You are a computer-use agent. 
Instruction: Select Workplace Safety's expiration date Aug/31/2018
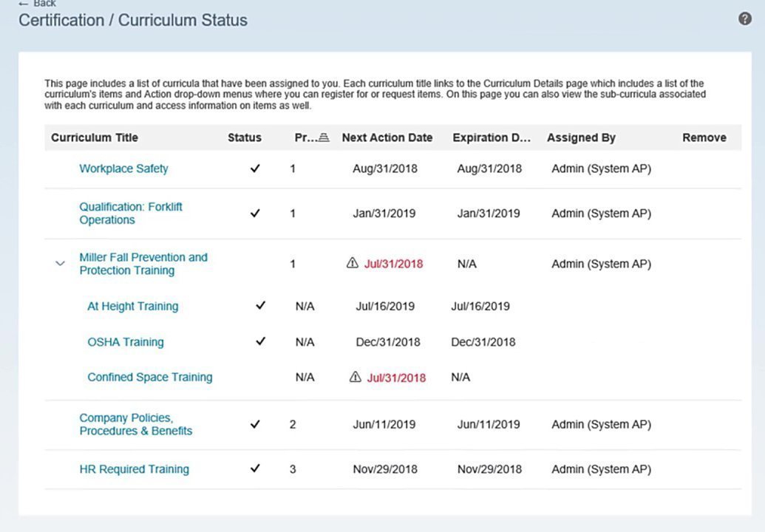pos(489,168)
